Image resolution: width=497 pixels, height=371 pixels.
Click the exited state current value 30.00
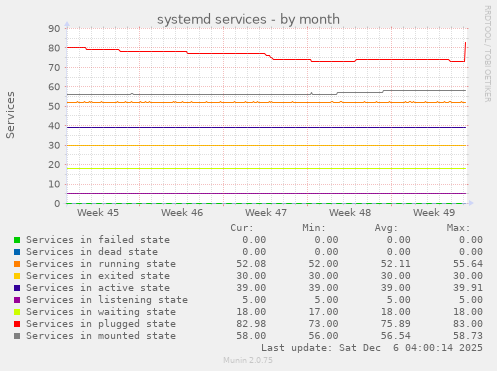251,276
